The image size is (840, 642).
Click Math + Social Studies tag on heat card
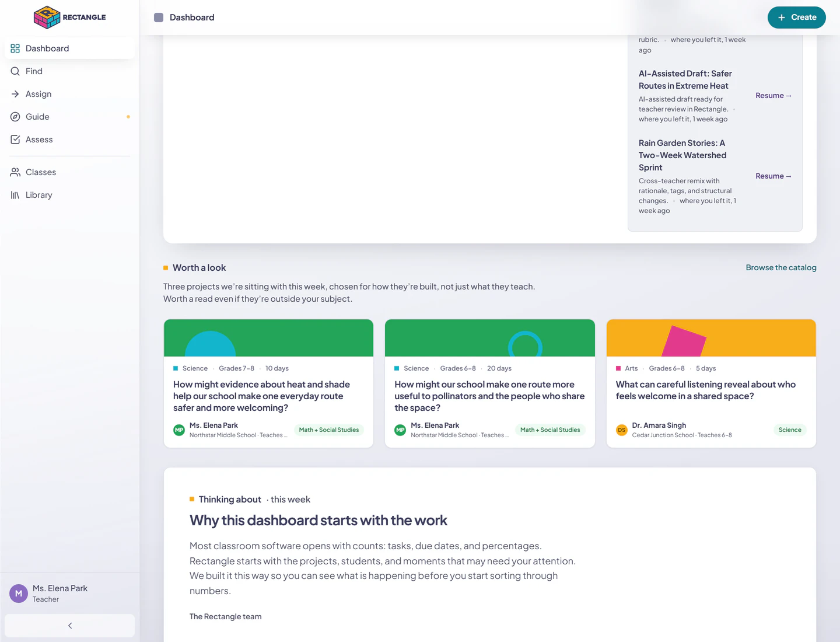329,430
